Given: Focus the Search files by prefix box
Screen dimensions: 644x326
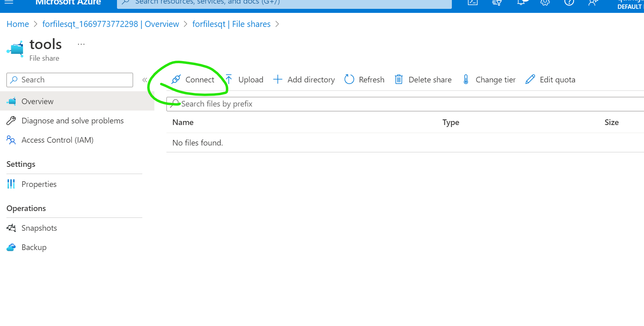Looking at the screenshot, I should click(x=405, y=104).
